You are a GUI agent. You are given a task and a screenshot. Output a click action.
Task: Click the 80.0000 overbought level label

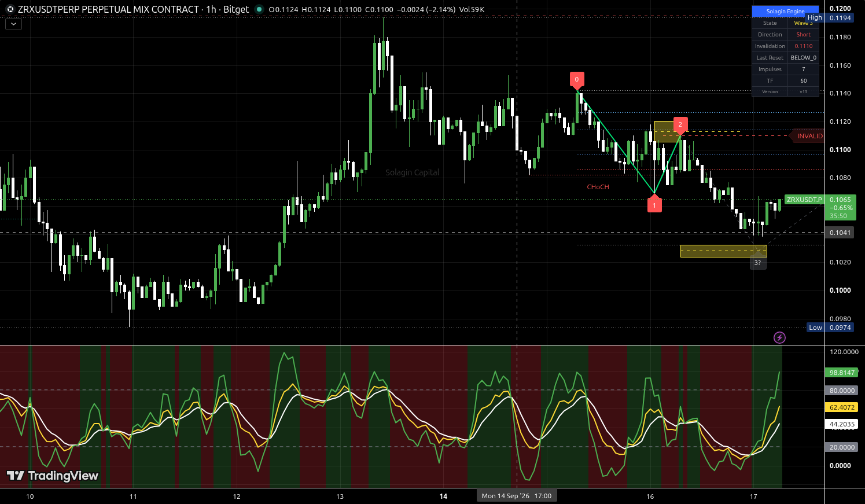842,391
